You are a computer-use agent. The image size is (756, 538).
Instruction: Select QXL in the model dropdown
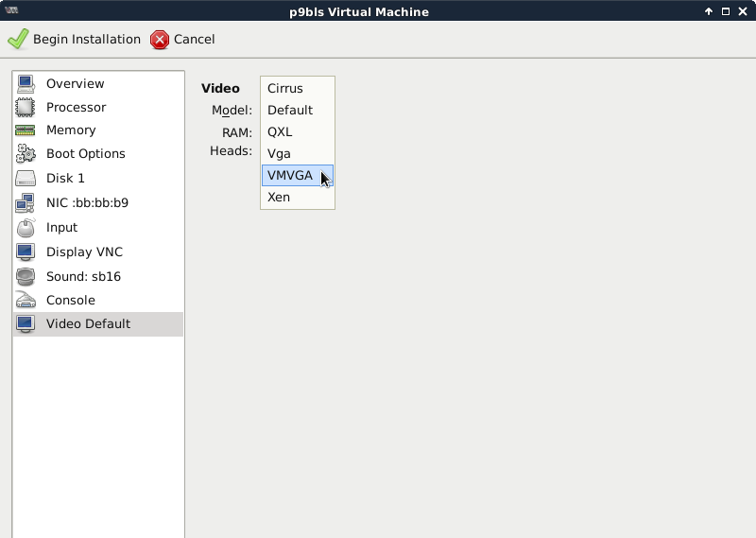tap(280, 132)
